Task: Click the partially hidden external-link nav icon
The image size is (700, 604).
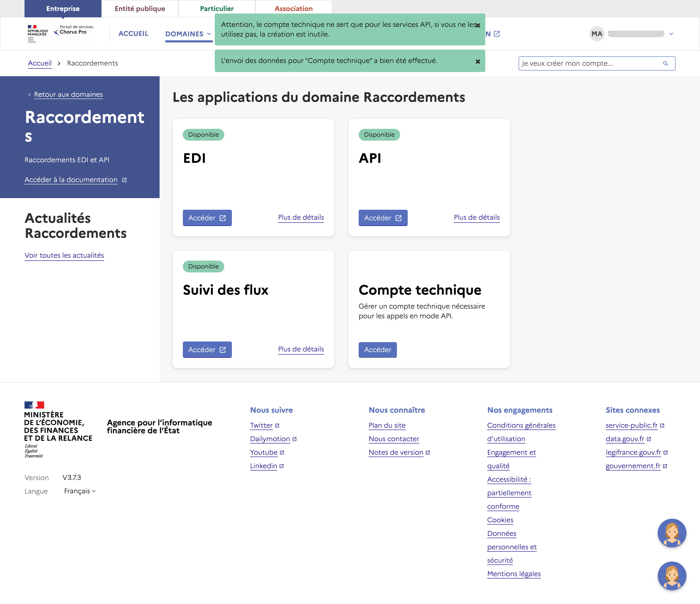Action: pyautogui.click(x=497, y=34)
